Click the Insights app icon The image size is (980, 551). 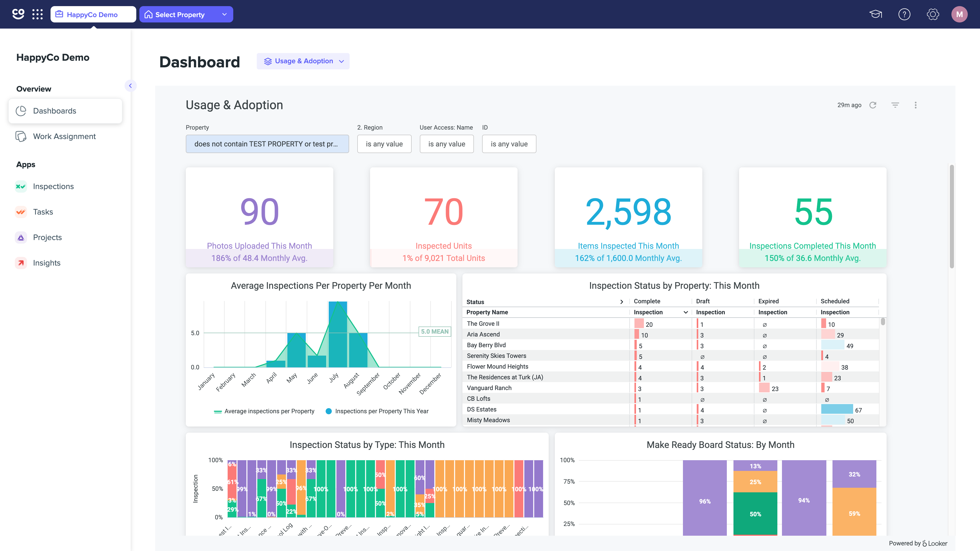[x=21, y=263]
